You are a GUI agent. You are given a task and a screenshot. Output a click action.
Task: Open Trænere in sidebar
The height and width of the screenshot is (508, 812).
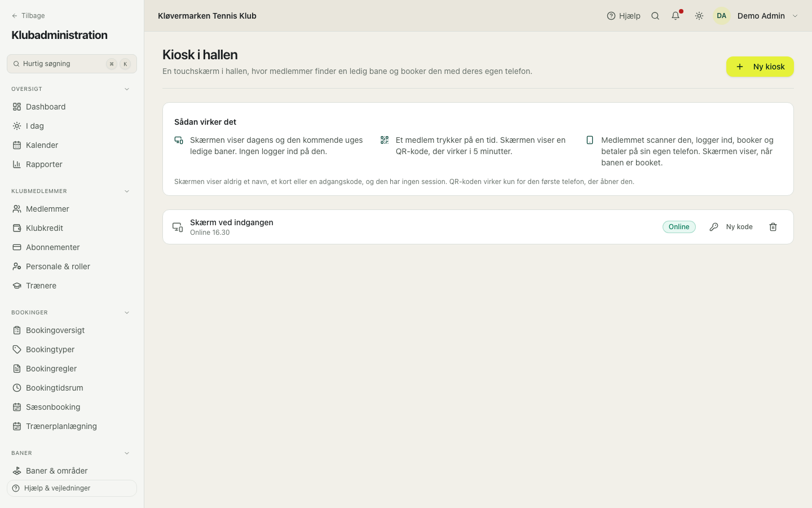pyautogui.click(x=72, y=286)
